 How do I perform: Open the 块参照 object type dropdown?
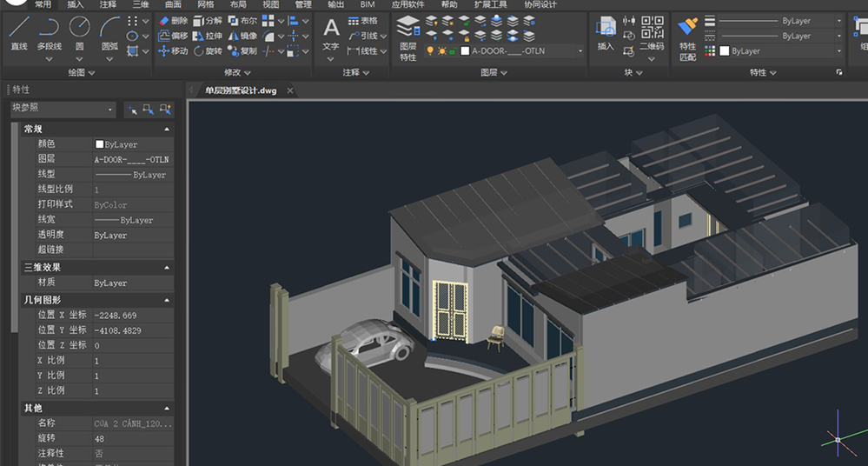click(63, 109)
